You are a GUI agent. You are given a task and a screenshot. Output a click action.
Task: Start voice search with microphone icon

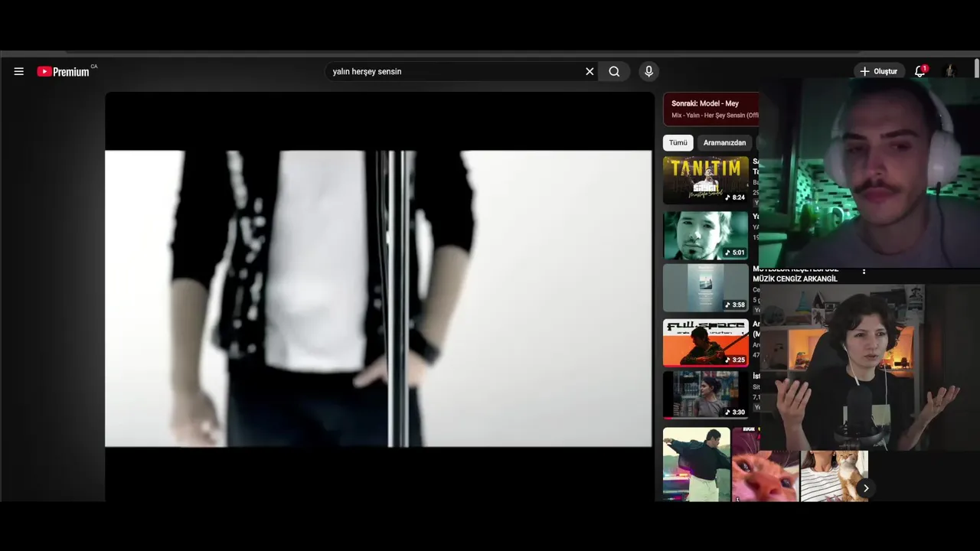point(648,71)
